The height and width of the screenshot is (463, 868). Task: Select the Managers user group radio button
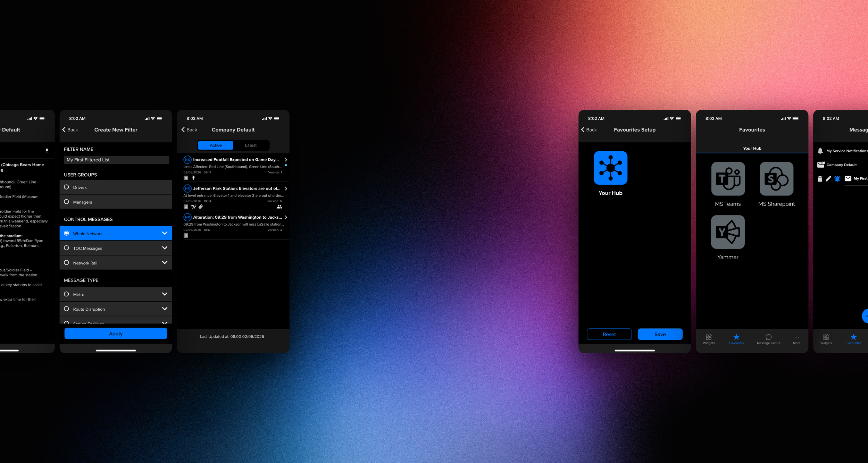pos(66,202)
